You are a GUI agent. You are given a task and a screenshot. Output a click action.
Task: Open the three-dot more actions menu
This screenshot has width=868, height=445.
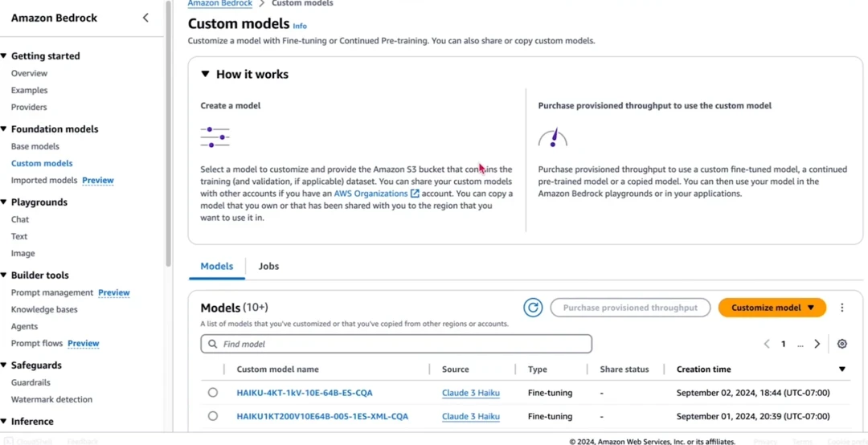841,308
